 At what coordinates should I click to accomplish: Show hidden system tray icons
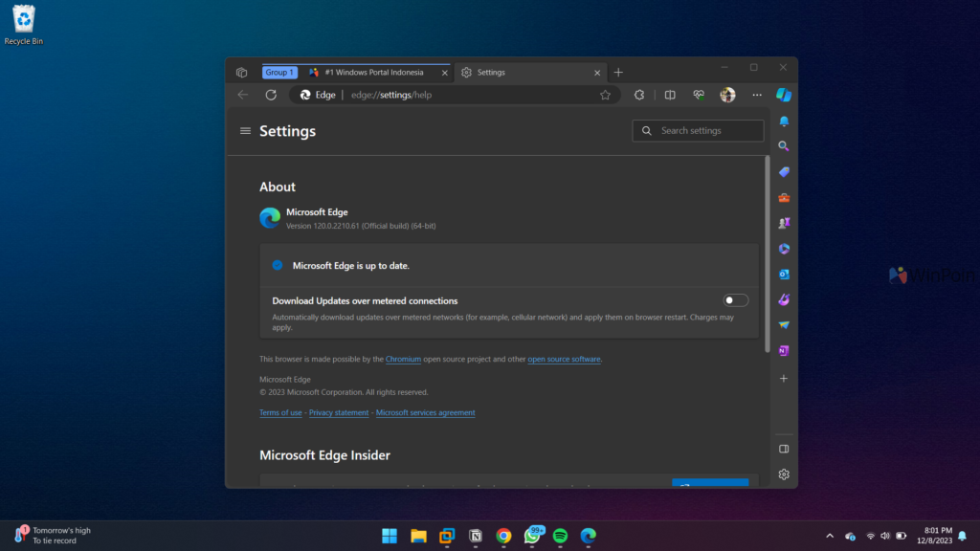click(829, 536)
